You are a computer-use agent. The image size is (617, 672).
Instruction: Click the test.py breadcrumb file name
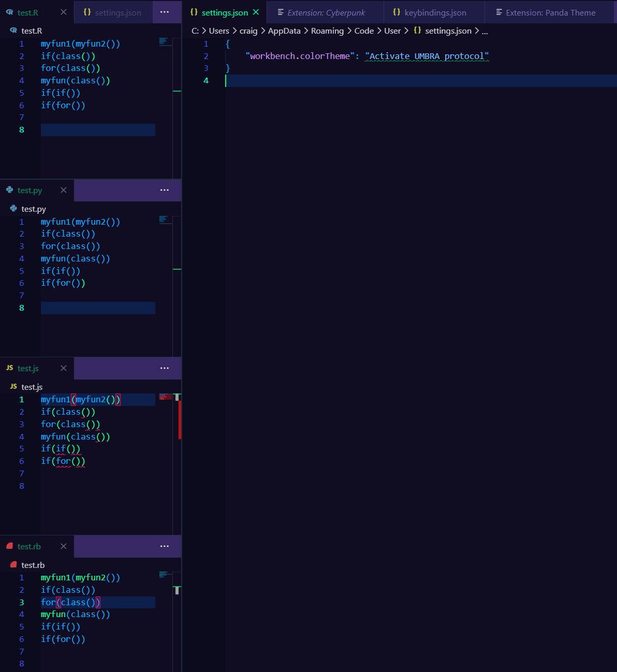[x=34, y=209]
